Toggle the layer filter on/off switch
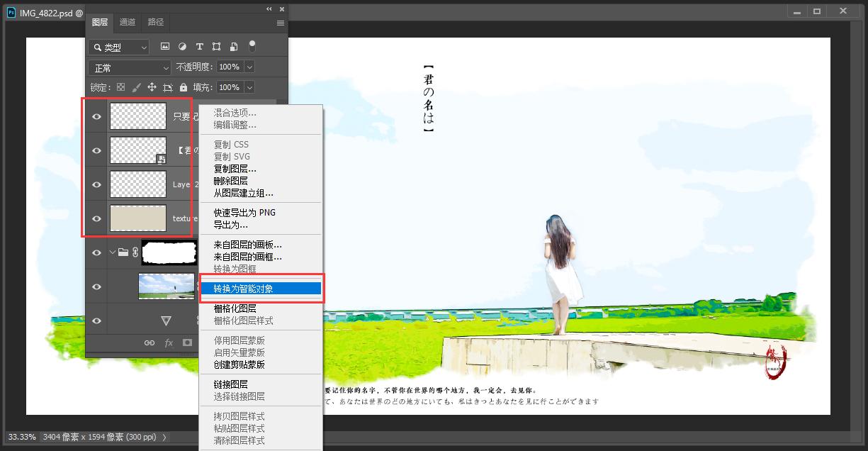Screen dimensions: 868x451 coord(252,46)
